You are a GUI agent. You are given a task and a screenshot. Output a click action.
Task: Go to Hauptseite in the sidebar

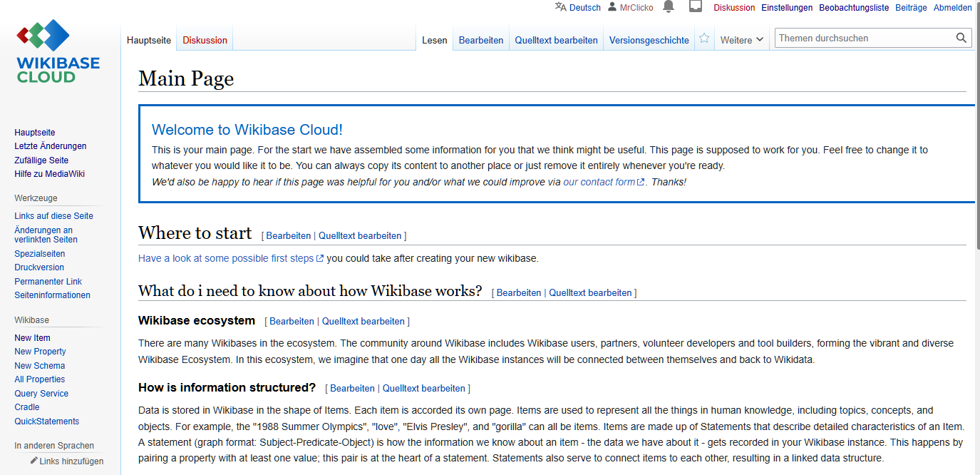(34, 133)
